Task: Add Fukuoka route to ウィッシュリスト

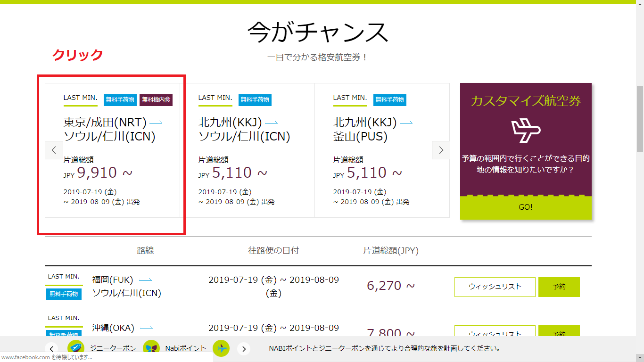Action: coord(495,287)
